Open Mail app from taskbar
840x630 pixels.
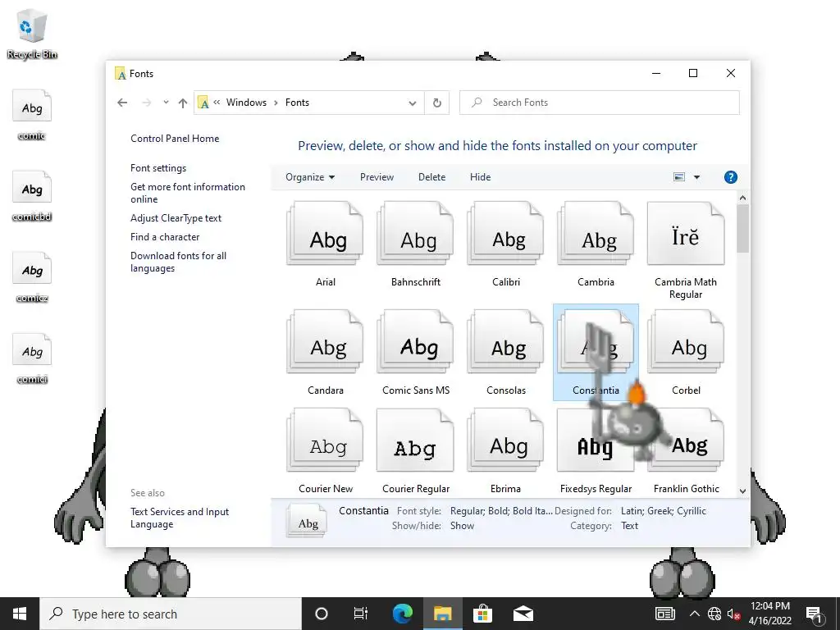click(523, 614)
